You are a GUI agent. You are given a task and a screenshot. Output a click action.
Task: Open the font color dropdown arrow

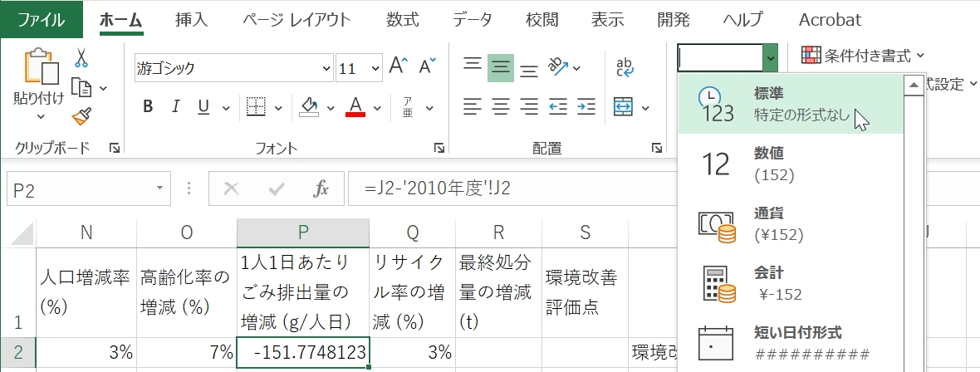pos(378,108)
